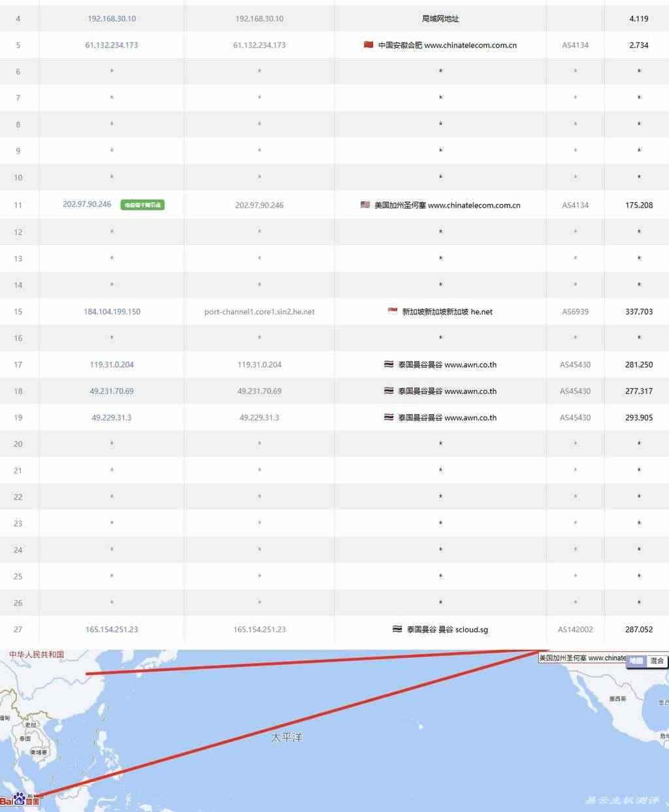Open IP link 49.231.70.69 in hop 18

coord(112,391)
